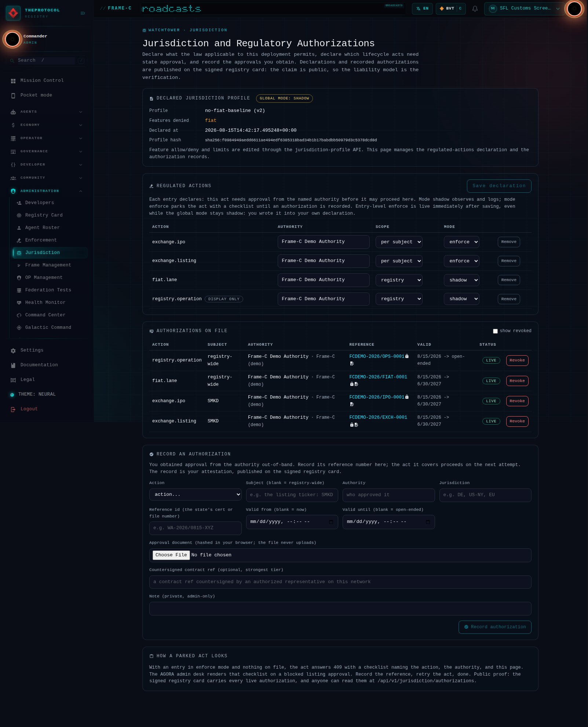Image resolution: width=588 pixels, height=727 pixels.
Task: Revoke the exchange.listing authorization
Action: (x=517, y=421)
